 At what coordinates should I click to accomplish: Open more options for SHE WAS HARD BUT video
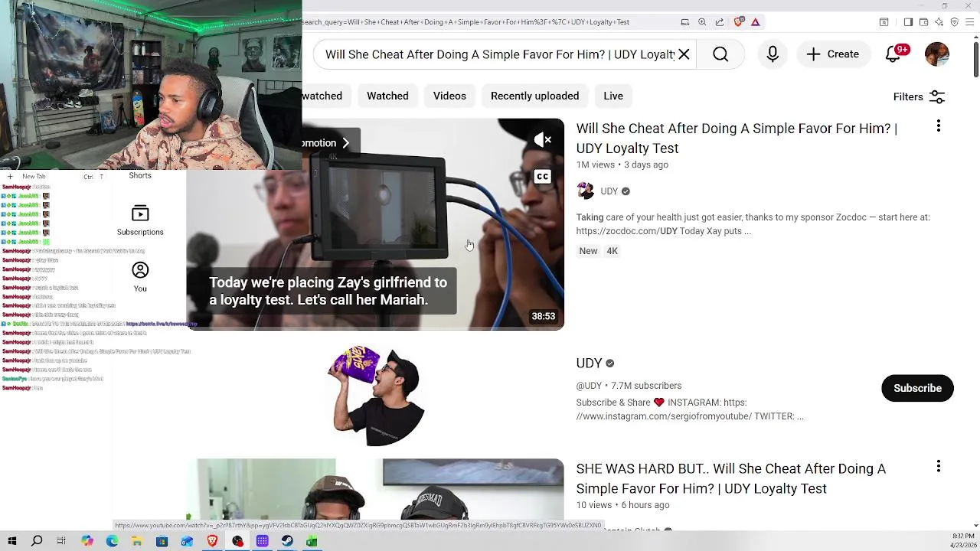coord(939,467)
